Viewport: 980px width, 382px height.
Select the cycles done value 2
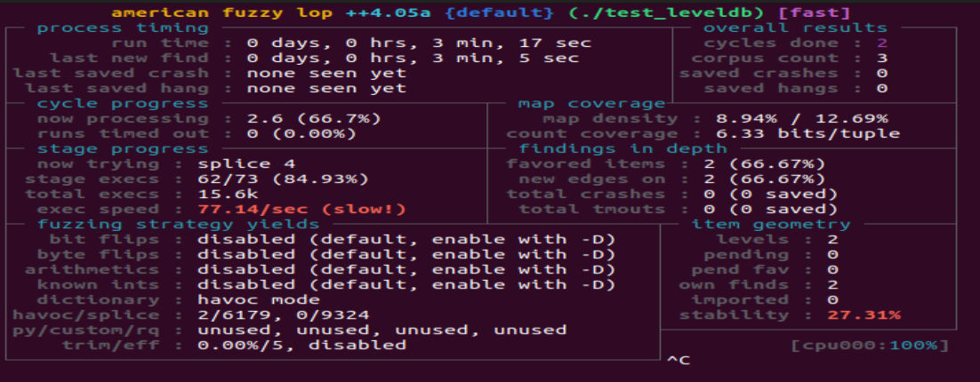click(882, 43)
